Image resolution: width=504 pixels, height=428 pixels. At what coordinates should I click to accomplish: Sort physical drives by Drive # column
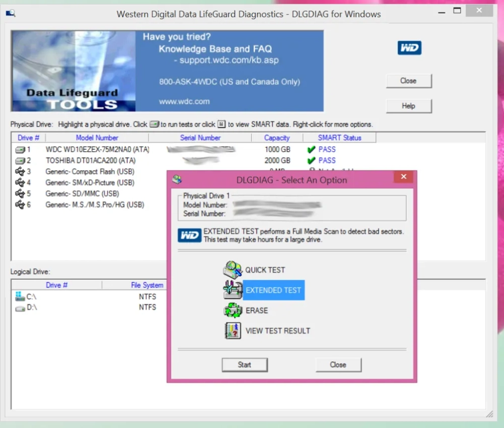28,138
